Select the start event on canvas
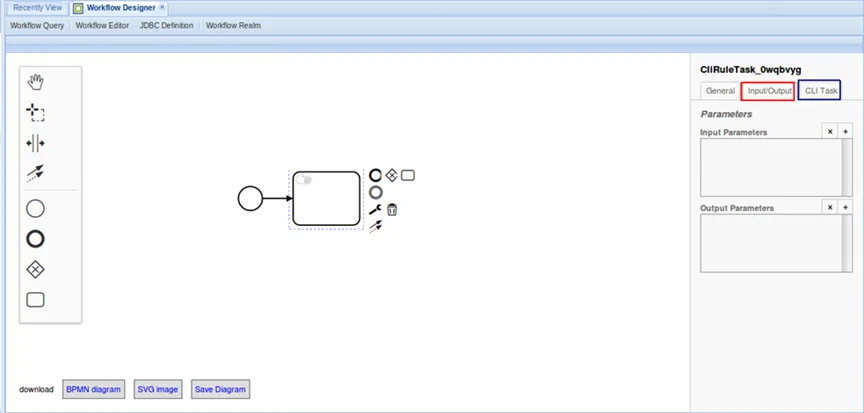 (250, 198)
